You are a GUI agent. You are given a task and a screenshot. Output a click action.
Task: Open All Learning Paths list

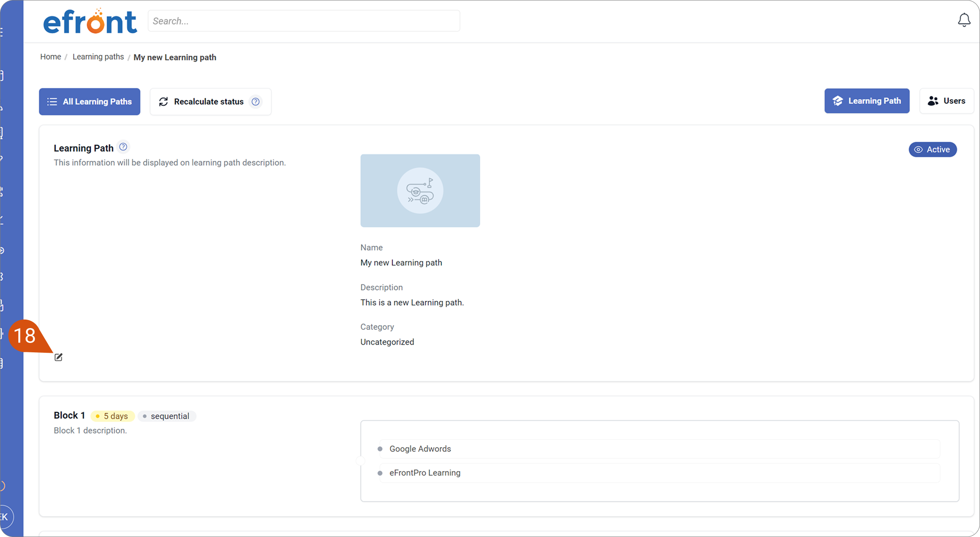click(x=89, y=101)
